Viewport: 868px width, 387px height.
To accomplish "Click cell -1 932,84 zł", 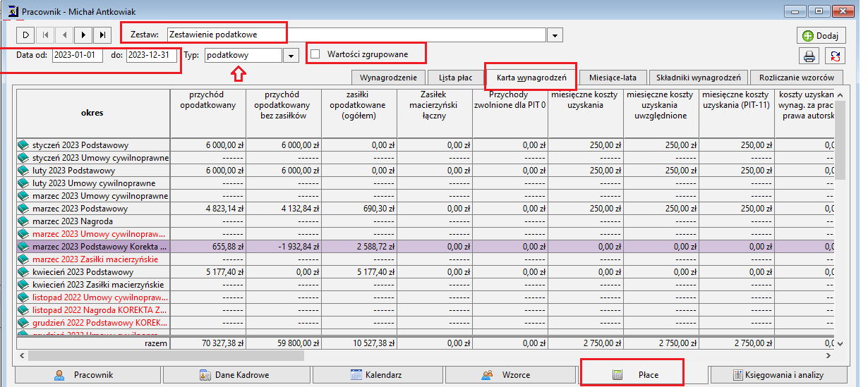I will coord(284,247).
